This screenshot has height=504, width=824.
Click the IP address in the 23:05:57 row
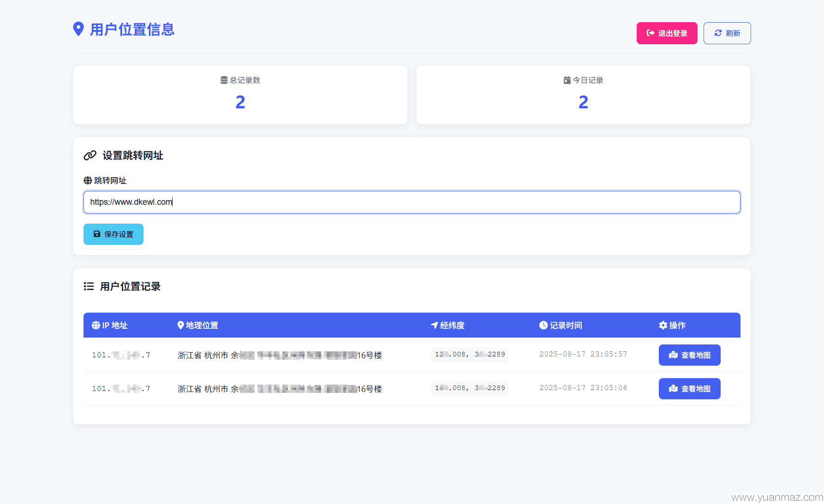121,355
